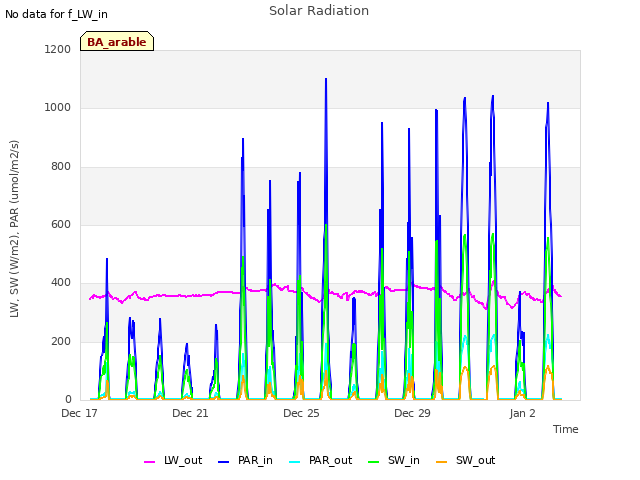Viewport: 640px width, 480px height.
Task: Toggle the PAR_out legend label
Action: 330,460
